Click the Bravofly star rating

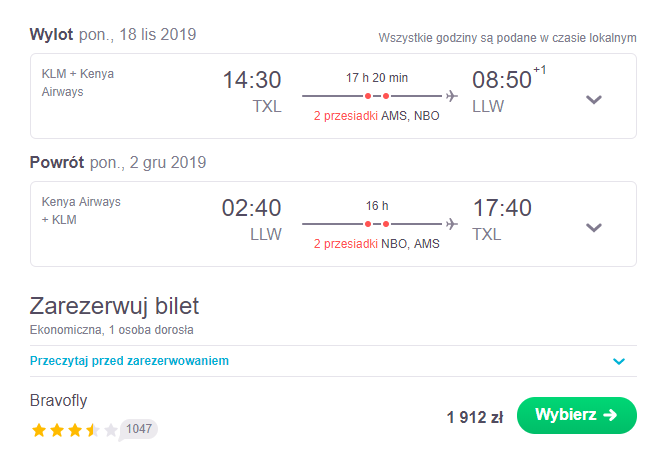click(74, 430)
